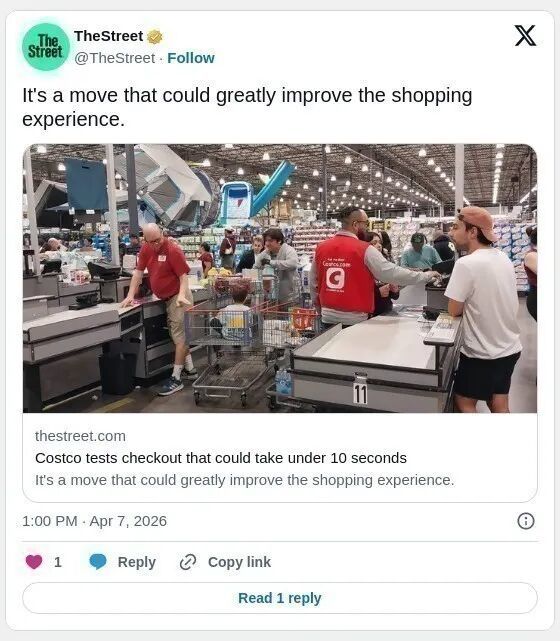560x641 pixels.
Task: Open TheStreet display name
Action: (x=108, y=36)
